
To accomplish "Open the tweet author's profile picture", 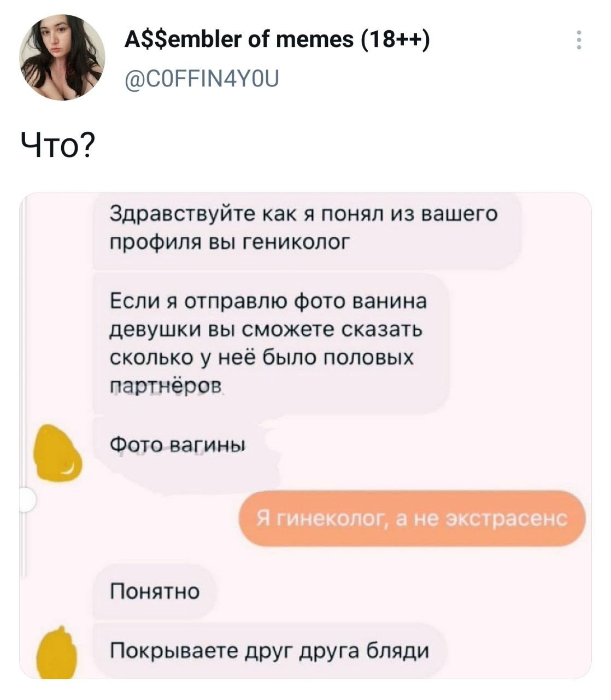I will (x=62, y=57).
